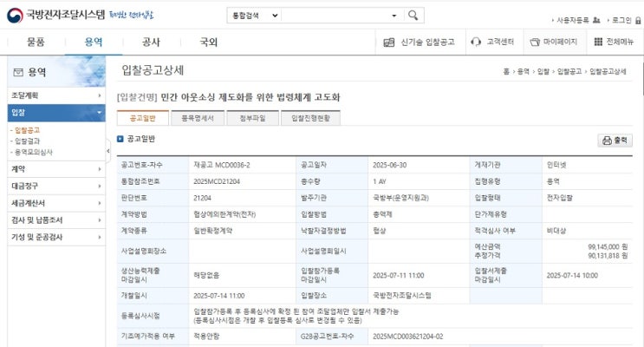Select budget amount 99,145,000 원

pos(608,246)
